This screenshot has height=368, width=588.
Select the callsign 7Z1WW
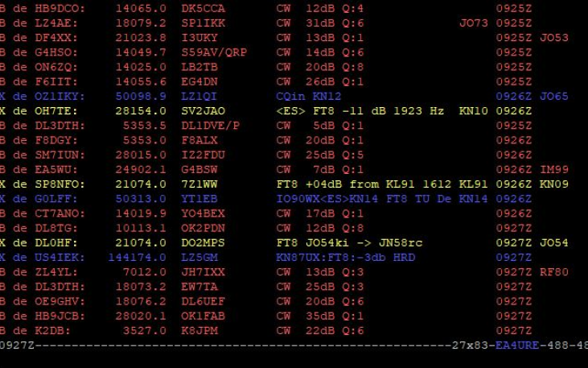pyautogui.click(x=199, y=184)
